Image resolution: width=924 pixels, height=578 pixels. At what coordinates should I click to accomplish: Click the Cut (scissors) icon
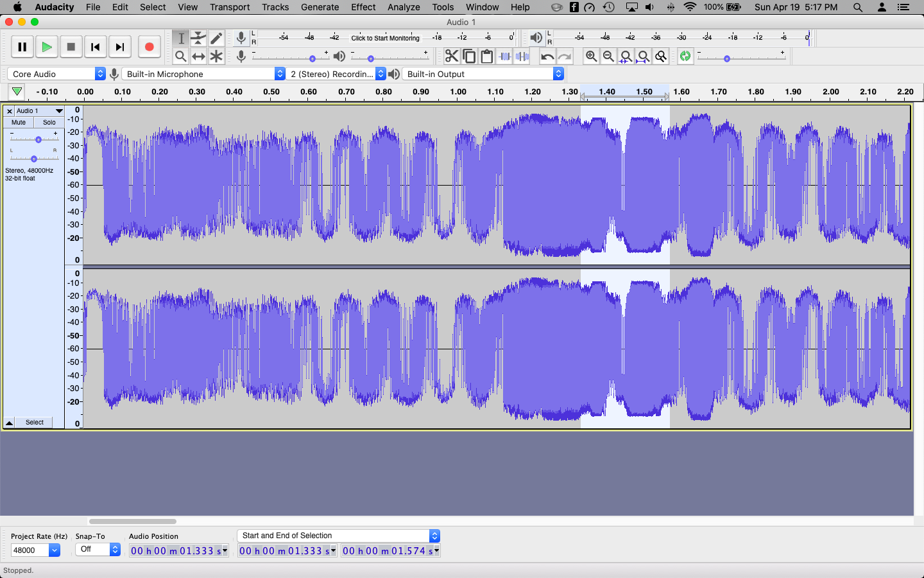(x=452, y=57)
